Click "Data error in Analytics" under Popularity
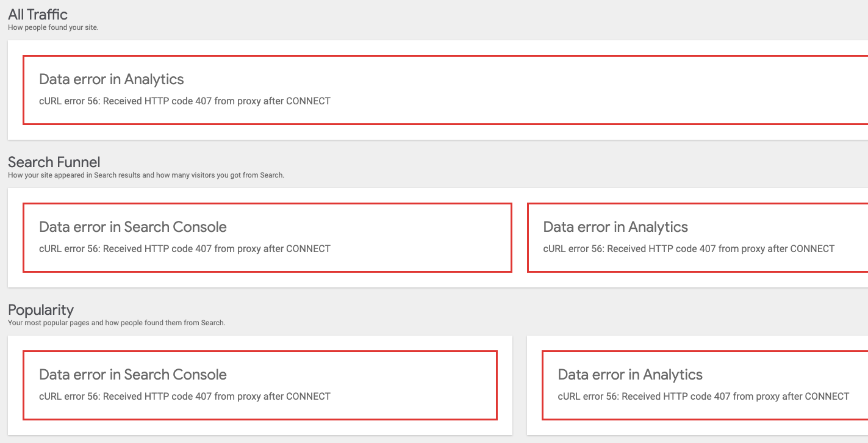 [x=630, y=375]
